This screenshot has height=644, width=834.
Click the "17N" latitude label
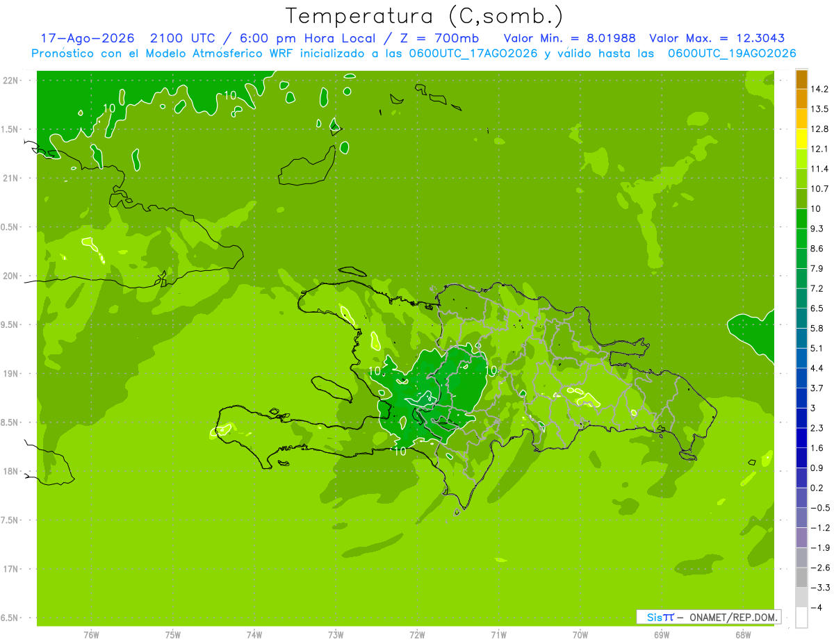click(12, 570)
